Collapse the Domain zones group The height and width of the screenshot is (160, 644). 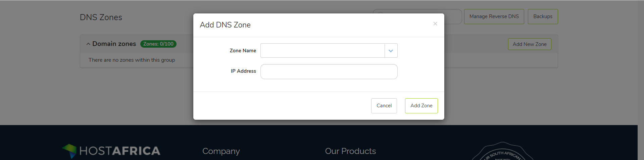(88, 44)
